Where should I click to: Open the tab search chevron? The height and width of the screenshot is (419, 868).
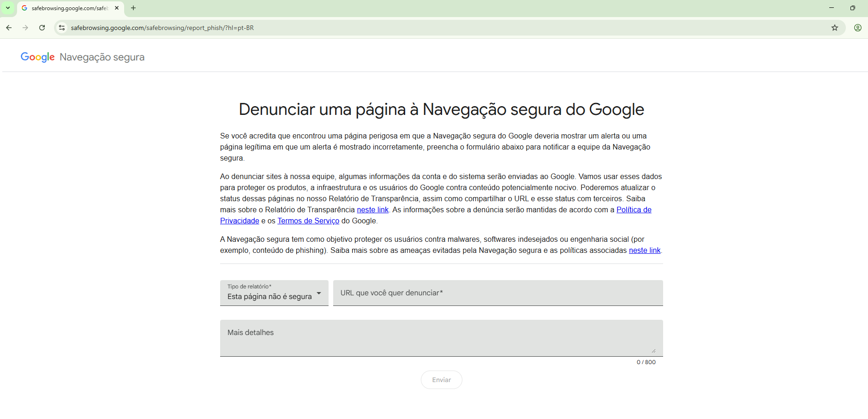7,8
